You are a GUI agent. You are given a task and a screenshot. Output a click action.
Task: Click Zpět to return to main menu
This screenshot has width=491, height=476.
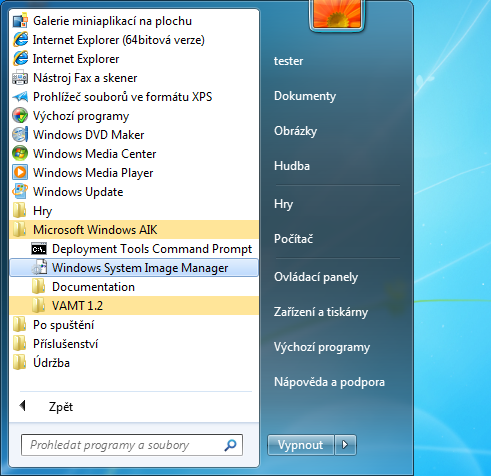(x=61, y=407)
